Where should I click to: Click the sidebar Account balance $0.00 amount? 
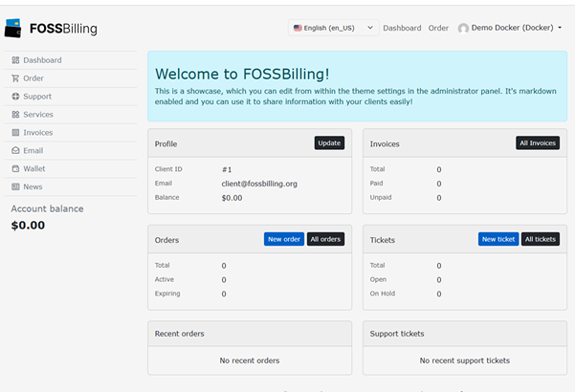tap(28, 225)
